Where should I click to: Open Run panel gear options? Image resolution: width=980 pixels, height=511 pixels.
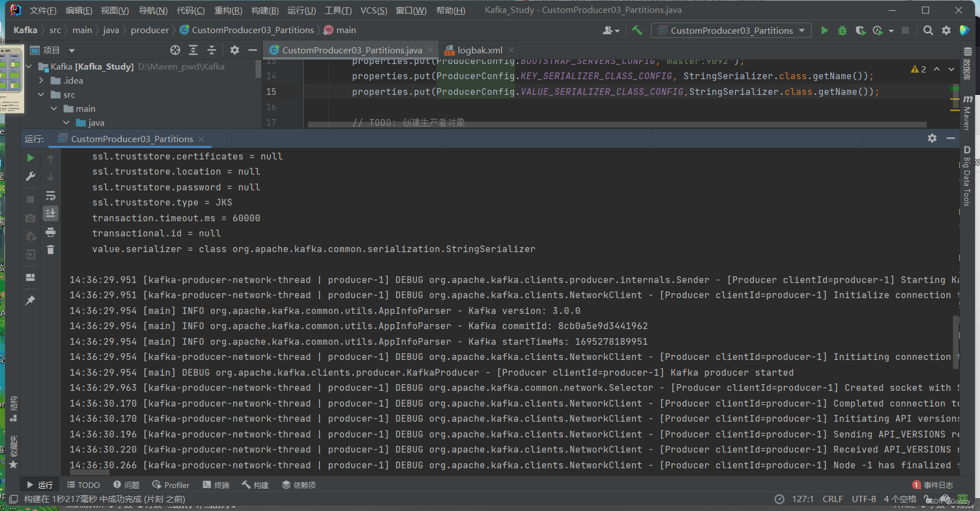932,138
